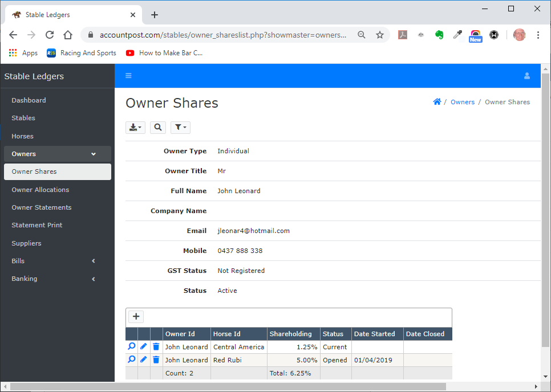Bookmark this page with star icon
551x392 pixels.
tap(379, 35)
